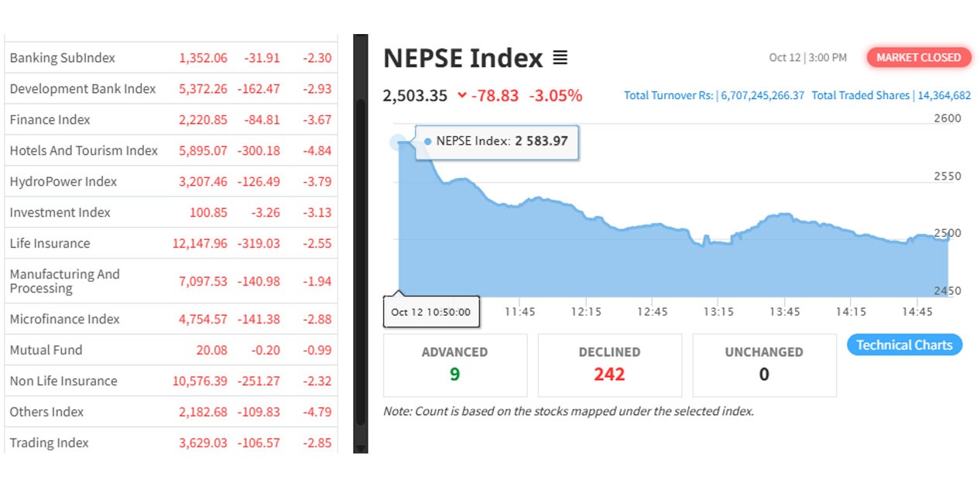Open the NEPSE Index hamburger menu icon

560,57
